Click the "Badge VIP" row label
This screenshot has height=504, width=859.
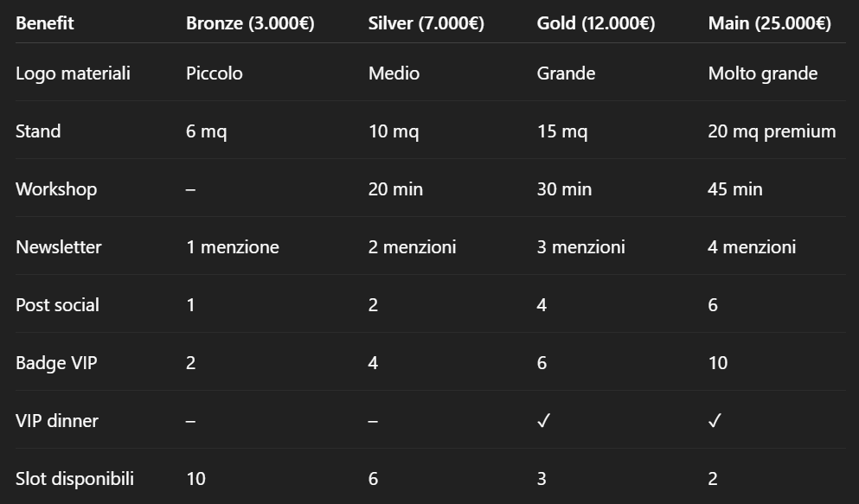[x=56, y=363]
